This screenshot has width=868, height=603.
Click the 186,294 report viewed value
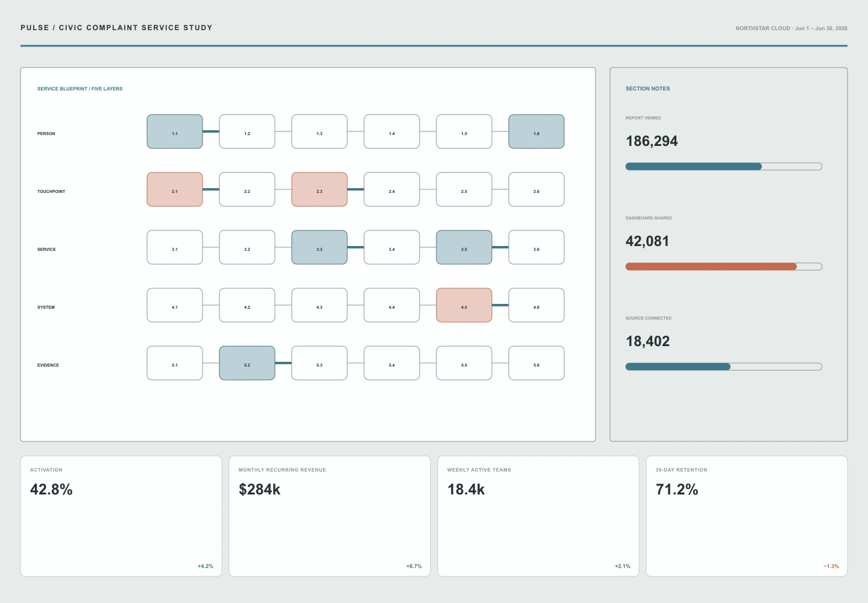tap(652, 141)
